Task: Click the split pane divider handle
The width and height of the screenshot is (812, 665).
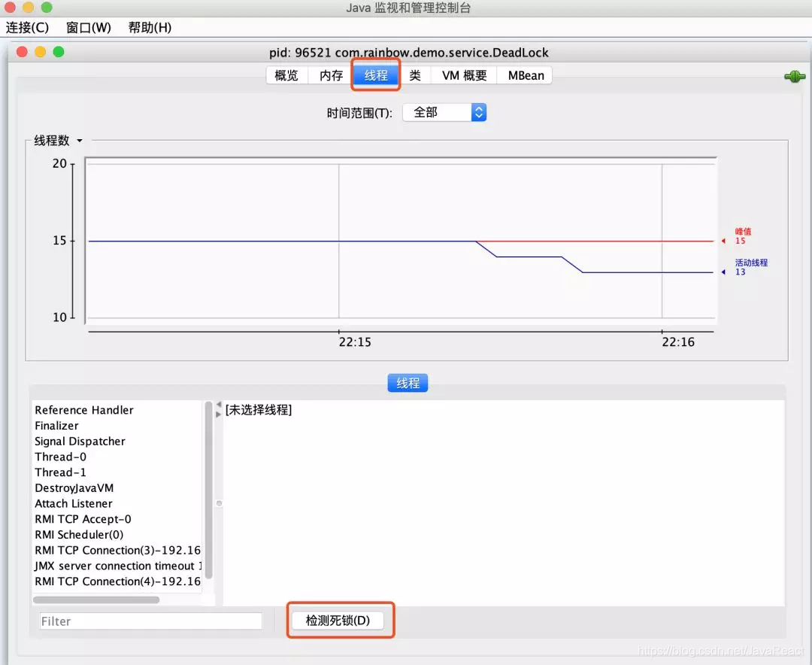Action: coord(219,503)
